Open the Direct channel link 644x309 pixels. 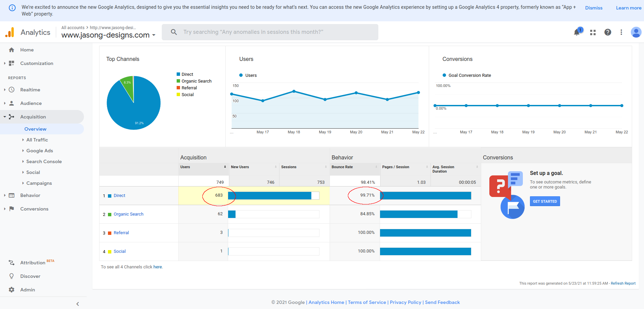tap(119, 196)
